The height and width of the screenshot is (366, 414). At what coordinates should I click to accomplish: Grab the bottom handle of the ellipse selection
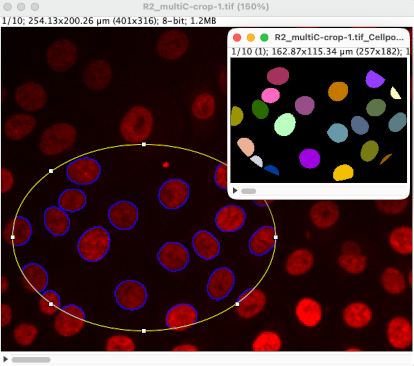pyautogui.click(x=144, y=331)
